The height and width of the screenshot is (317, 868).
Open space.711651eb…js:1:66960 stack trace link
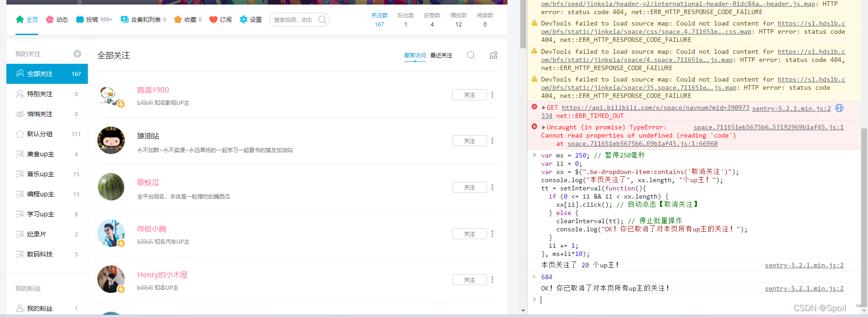pos(642,144)
